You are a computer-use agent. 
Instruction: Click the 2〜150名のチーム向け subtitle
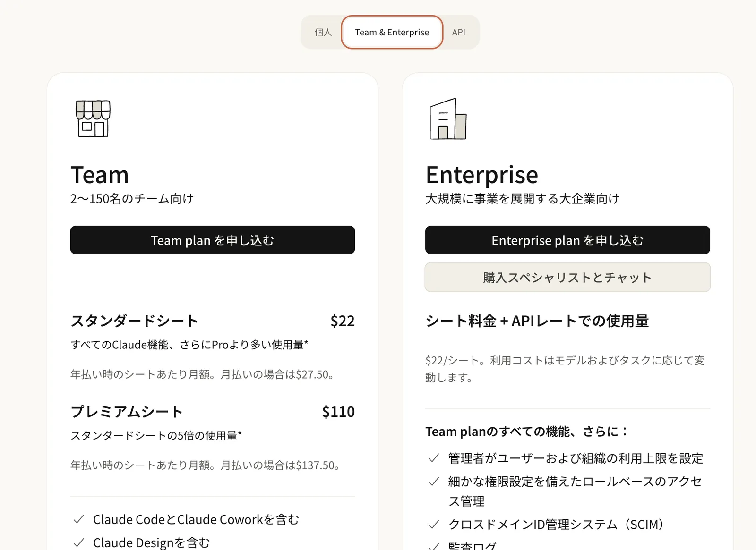point(132,199)
